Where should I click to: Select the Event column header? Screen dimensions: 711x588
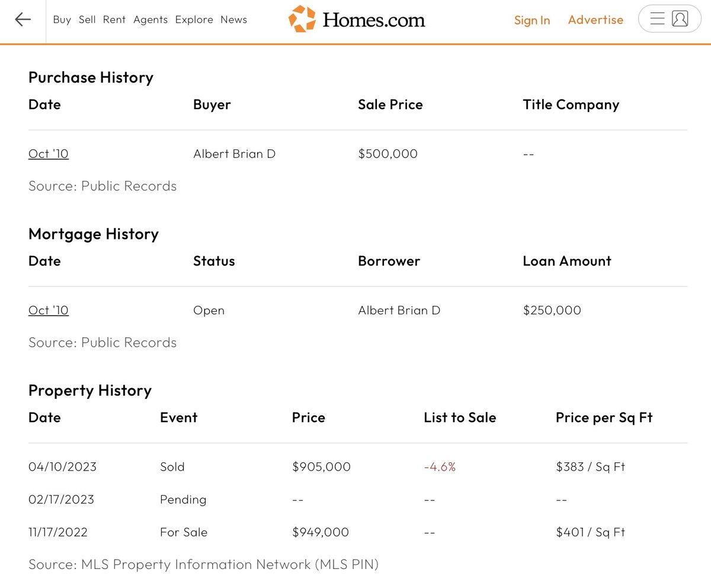pos(179,418)
